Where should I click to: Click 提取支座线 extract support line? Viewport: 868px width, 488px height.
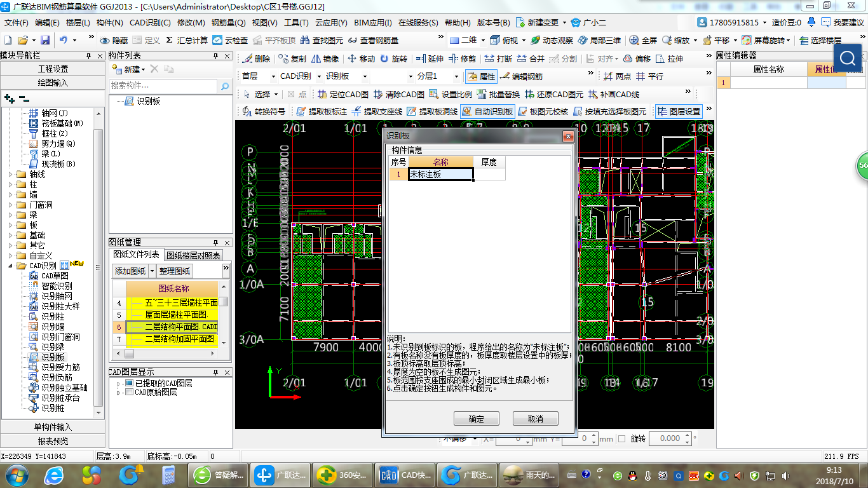point(377,111)
